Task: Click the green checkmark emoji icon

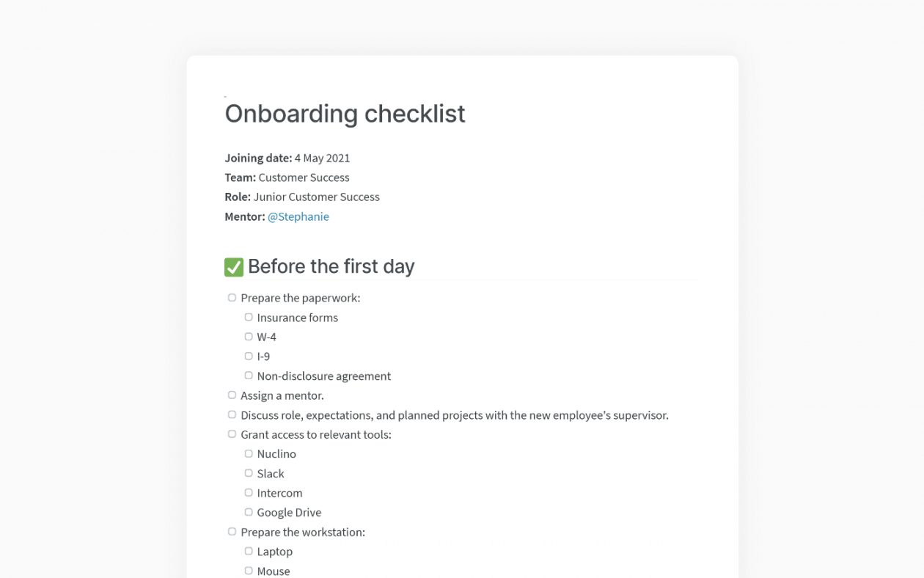Action: pos(234,267)
